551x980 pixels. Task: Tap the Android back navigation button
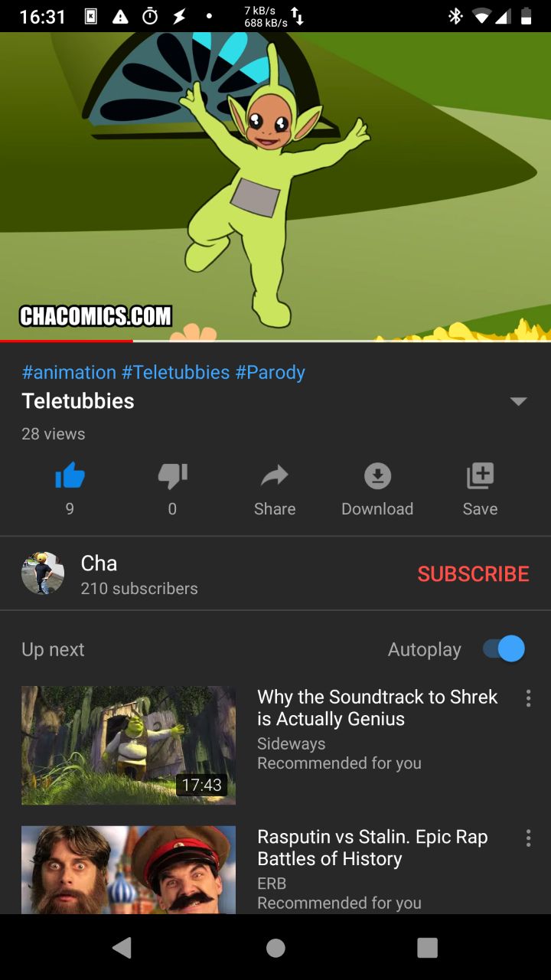click(x=122, y=947)
